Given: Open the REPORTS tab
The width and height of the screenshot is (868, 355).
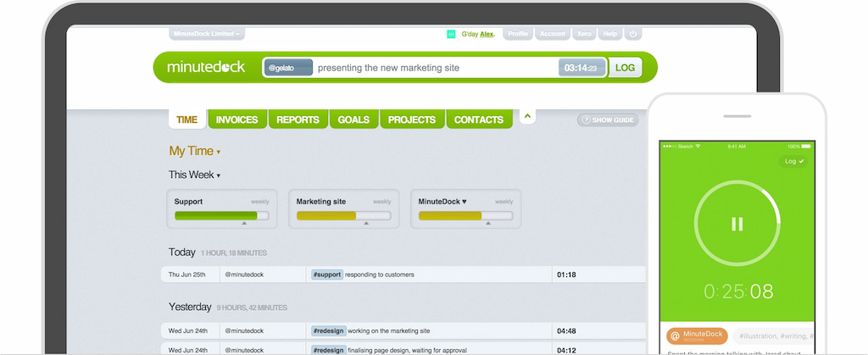Looking at the screenshot, I should point(298,119).
